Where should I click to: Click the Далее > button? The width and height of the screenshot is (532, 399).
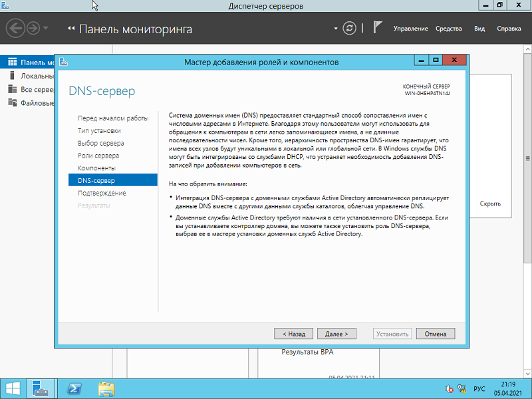[336, 334]
